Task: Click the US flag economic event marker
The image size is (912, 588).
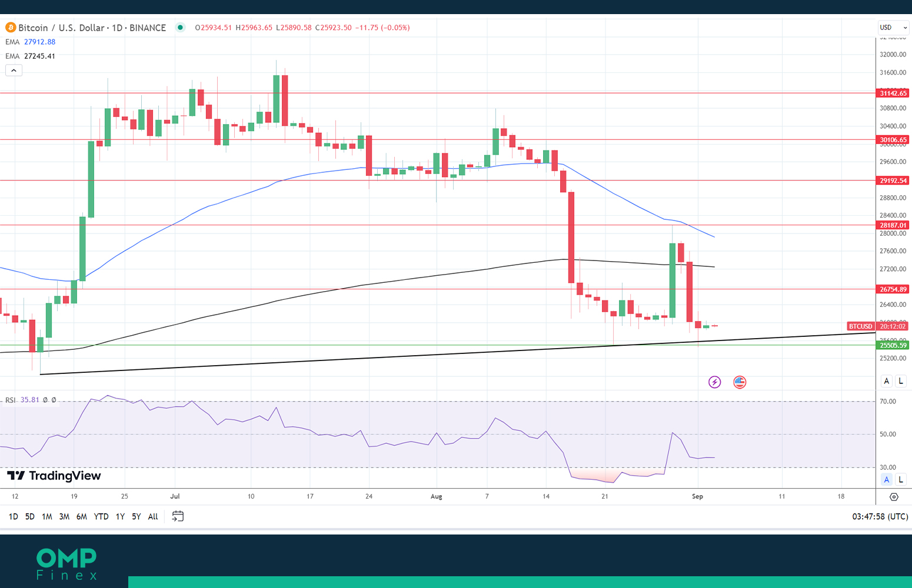Action: [x=740, y=382]
